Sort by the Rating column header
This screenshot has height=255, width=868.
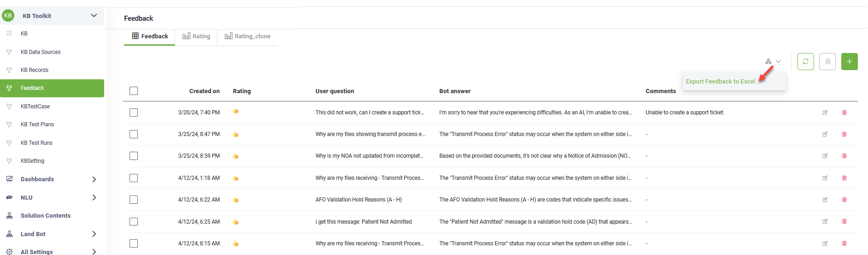pyautogui.click(x=242, y=91)
